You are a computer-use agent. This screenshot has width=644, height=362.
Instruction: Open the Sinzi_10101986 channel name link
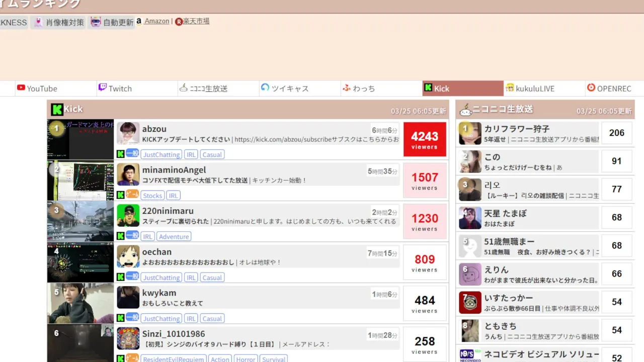click(174, 334)
